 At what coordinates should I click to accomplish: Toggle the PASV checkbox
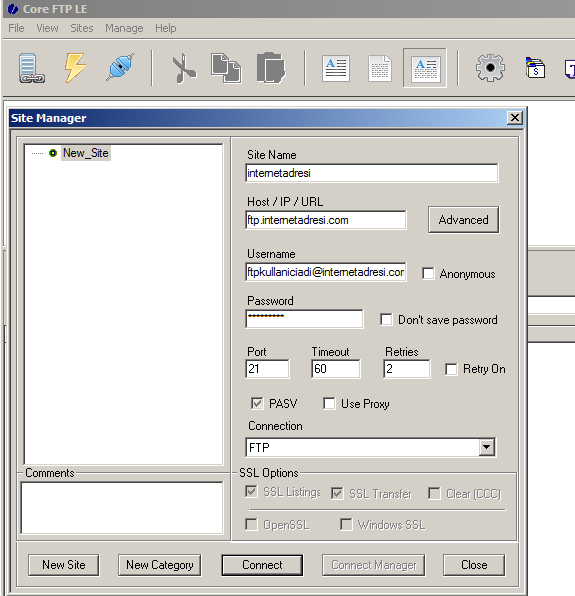pos(257,403)
